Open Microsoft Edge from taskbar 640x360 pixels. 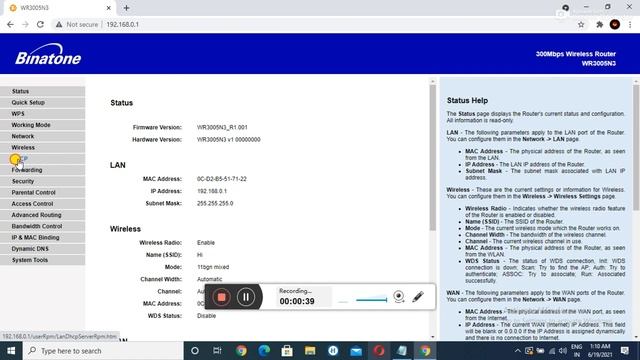click(264, 351)
